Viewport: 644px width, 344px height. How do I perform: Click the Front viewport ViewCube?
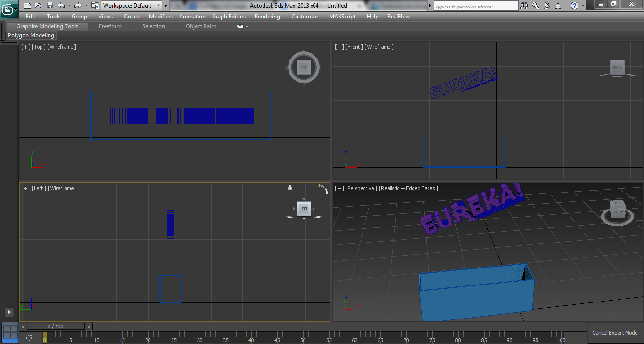point(617,67)
